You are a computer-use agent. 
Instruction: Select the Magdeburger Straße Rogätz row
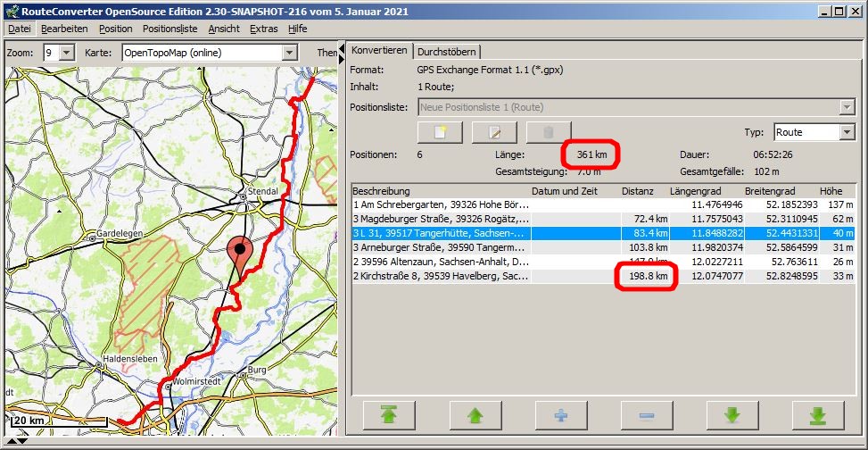pos(442,218)
